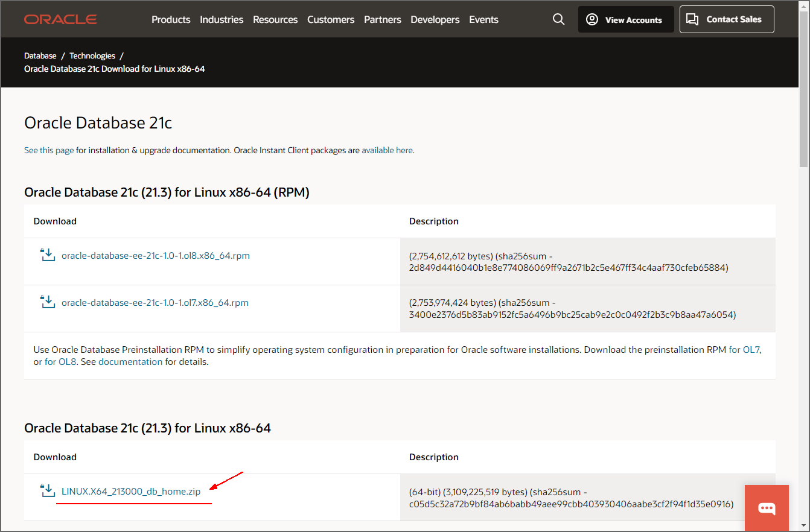Viewport: 810px width, 532px height.
Task: Click the page's vertical scrollbar thumb
Action: coord(803,89)
